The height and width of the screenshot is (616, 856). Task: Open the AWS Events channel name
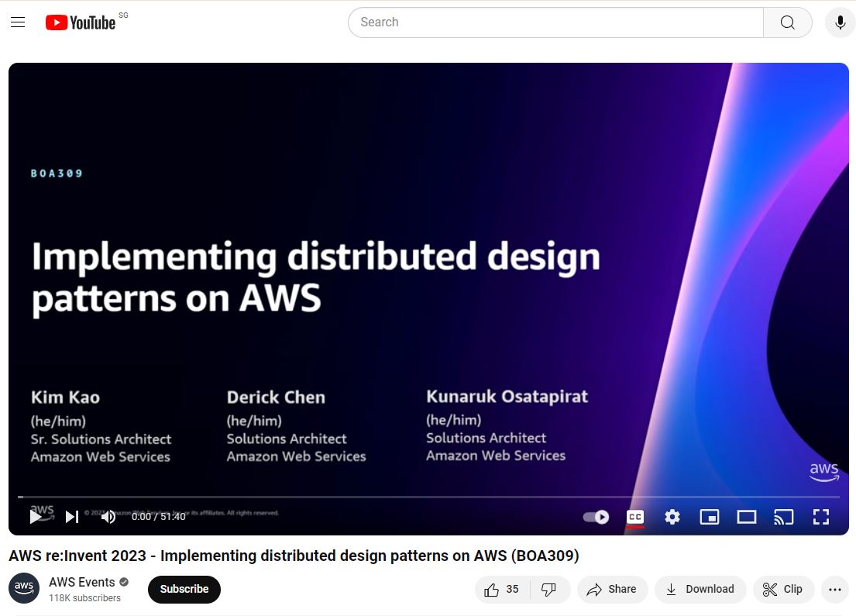pyautogui.click(x=82, y=582)
